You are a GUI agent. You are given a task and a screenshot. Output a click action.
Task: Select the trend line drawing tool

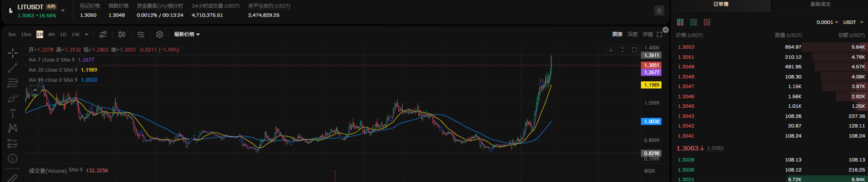click(13, 68)
